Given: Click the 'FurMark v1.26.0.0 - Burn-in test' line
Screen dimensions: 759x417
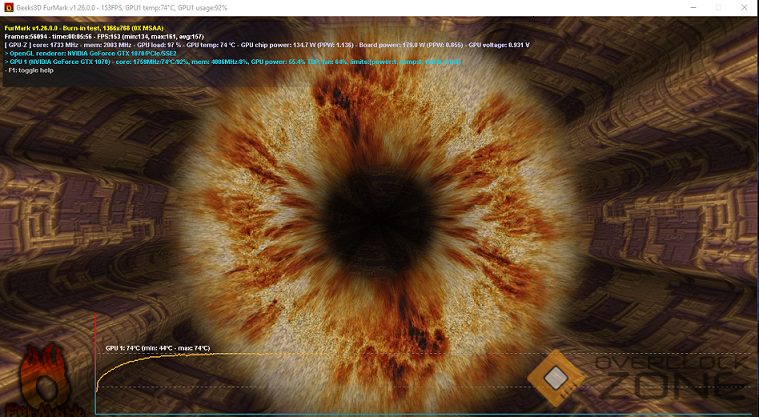Looking at the screenshot, I should coord(84,28).
